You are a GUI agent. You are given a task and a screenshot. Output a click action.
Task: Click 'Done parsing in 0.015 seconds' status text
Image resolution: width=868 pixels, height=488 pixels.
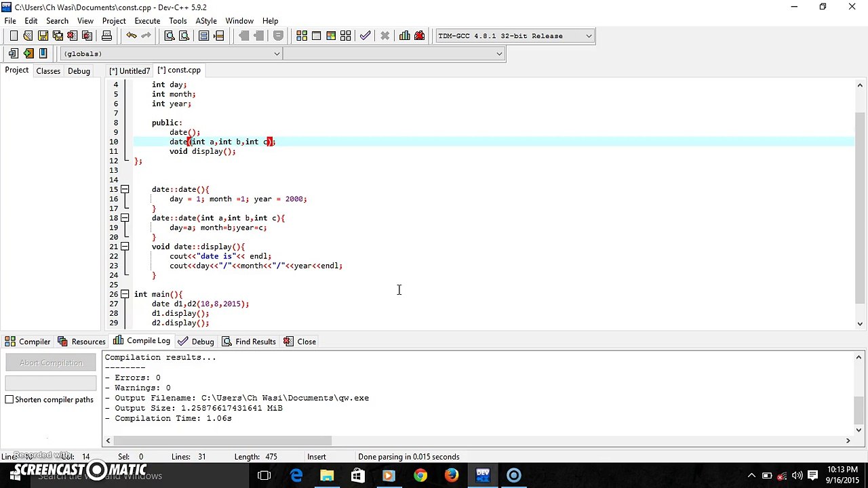tap(408, 457)
